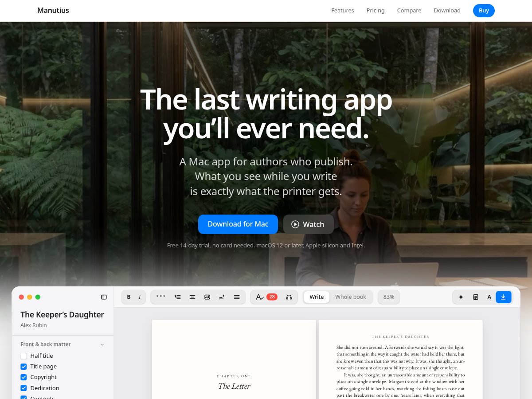532x399 pixels.
Task: Click the Dedication label in sidebar
Action: [x=45, y=388]
